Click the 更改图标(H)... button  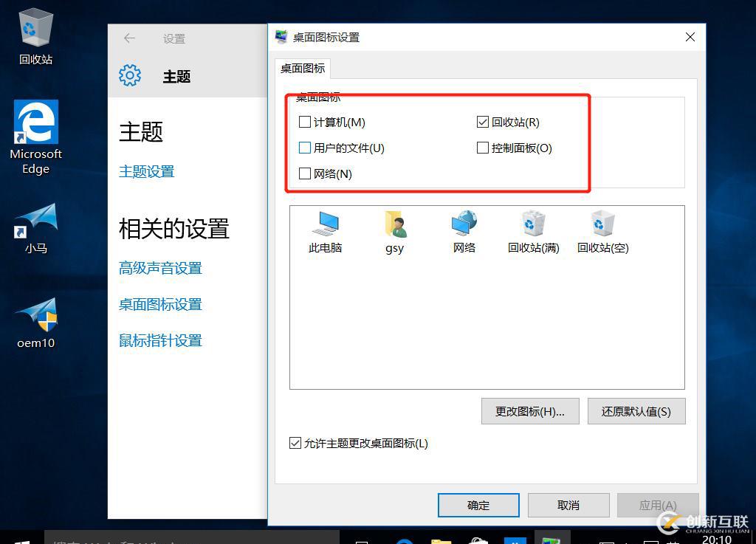click(530, 411)
